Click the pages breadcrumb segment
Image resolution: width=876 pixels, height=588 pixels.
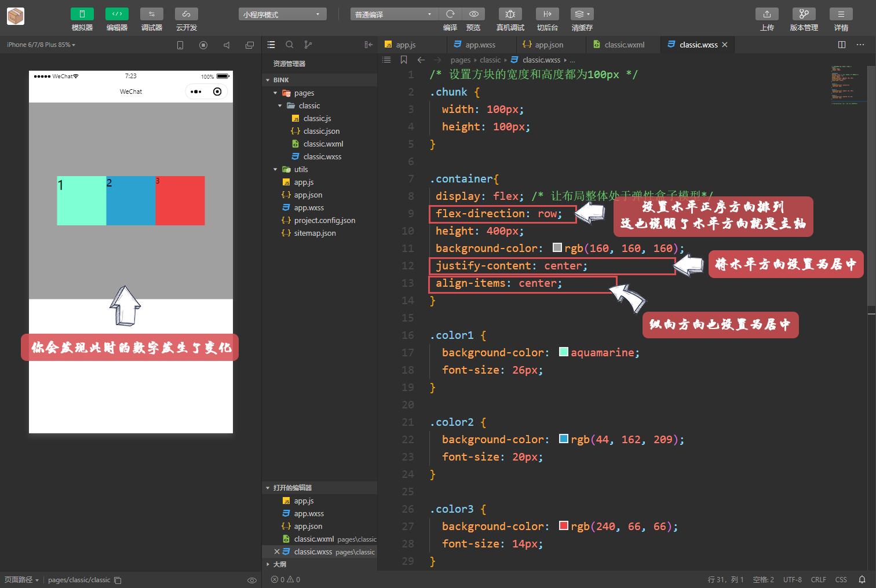click(461, 60)
